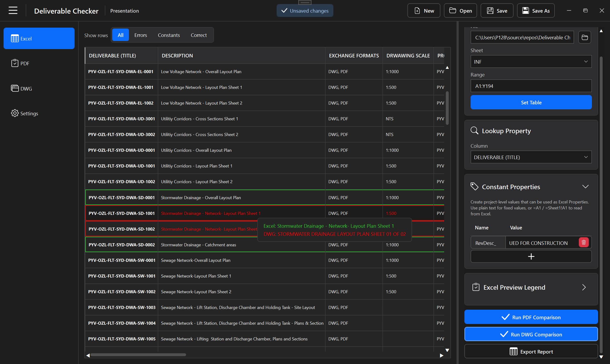Filter rows by Errors
Screen dimensions: 610x364
[x=141, y=35]
